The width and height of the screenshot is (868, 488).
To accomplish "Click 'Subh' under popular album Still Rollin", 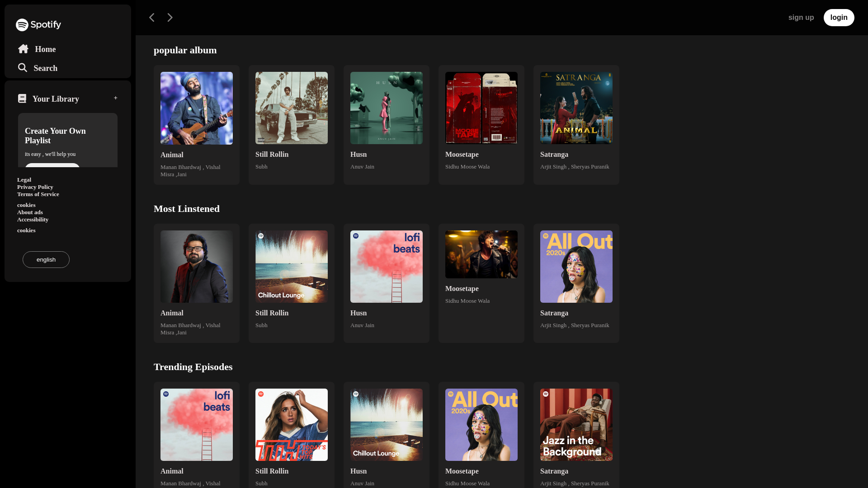I will pos(261,167).
